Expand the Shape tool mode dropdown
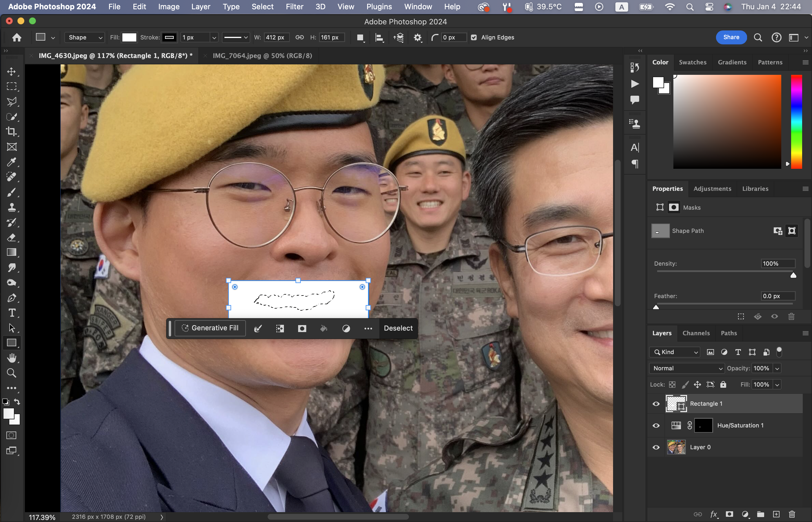The height and width of the screenshot is (522, 812). 85,38
